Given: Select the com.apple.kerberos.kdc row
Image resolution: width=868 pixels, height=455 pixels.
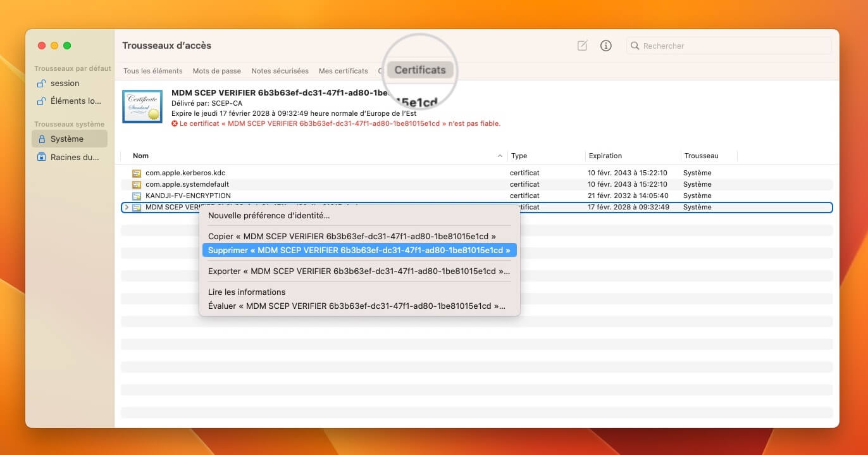Looking at the screenshot, I should (477, 173).
